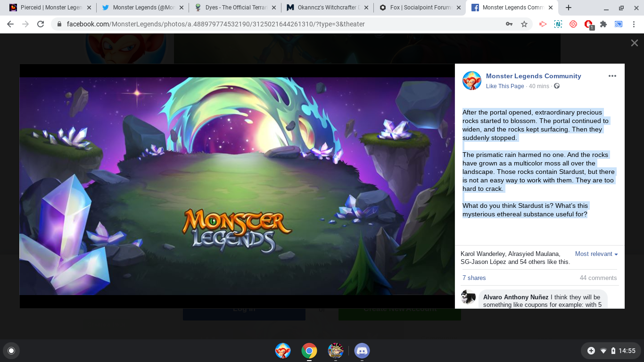
Task: Switch to the Dyes Terraria tab
Action: click(x=235, y=8)
